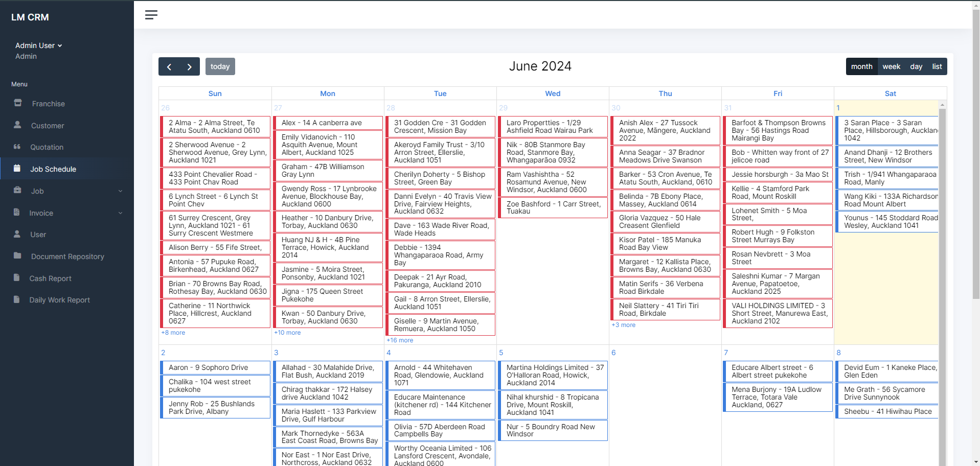Expand the Admin User dropdown
The image size is (980, 466).
click(39, 45)
